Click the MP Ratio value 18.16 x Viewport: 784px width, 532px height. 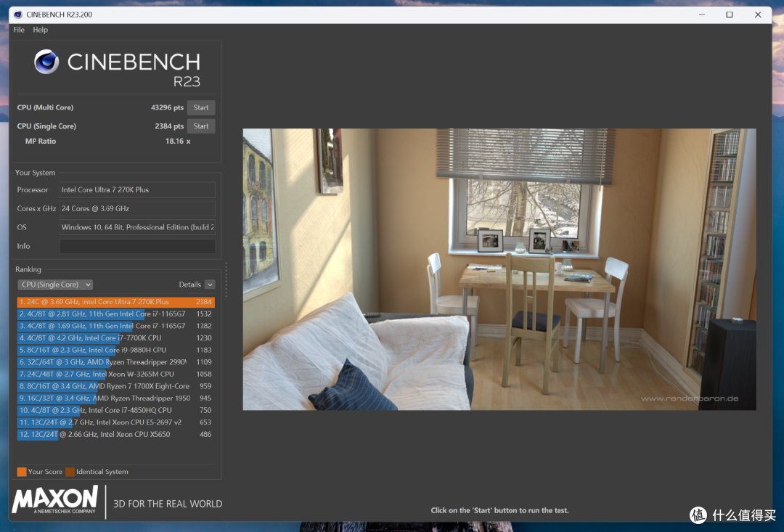[178, 141]
